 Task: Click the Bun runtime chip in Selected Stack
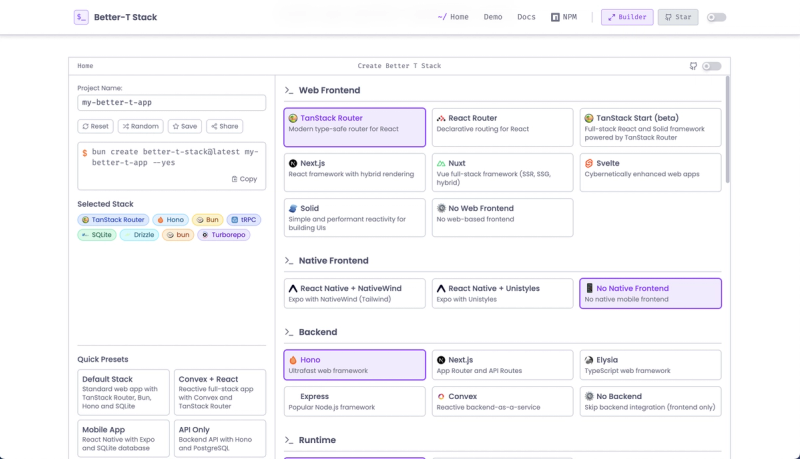tap(208, 220)
